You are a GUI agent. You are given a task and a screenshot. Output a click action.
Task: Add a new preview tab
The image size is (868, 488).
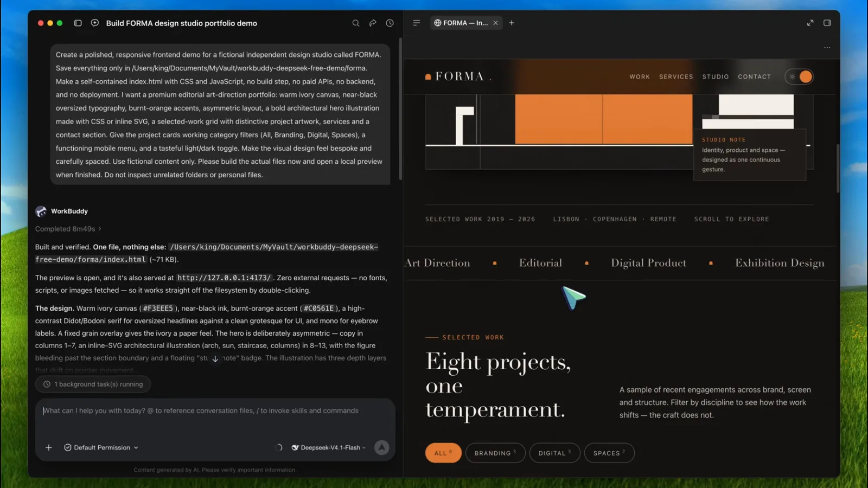pos(512,23)
